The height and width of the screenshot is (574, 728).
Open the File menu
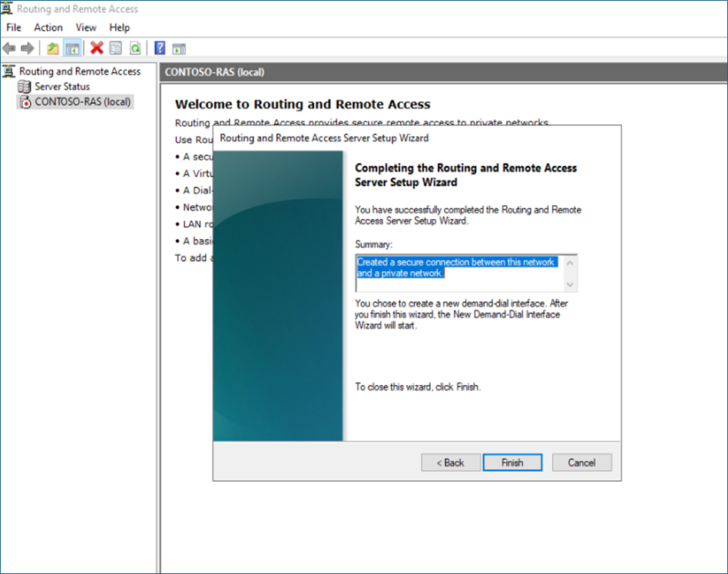[x=14, y=28]
